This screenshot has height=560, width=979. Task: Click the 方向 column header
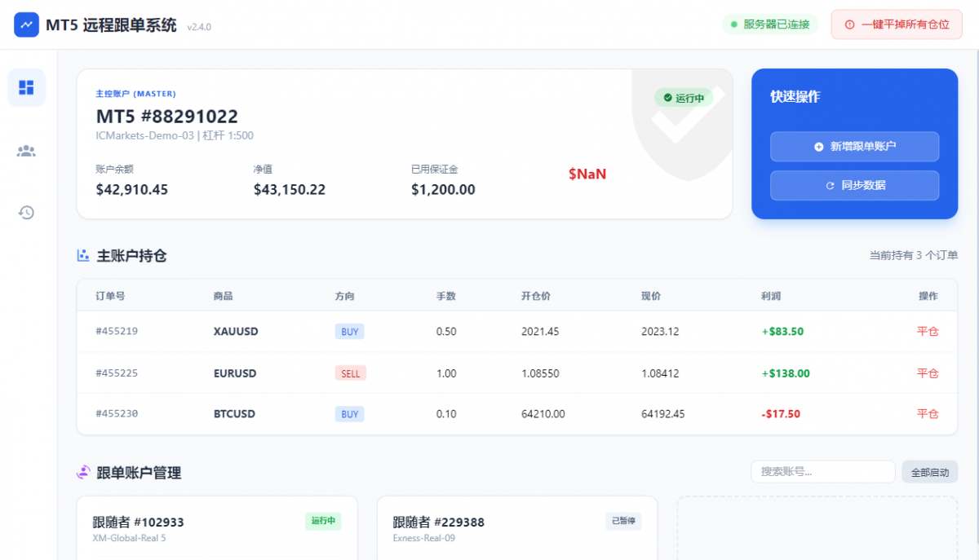coord(345,296)
